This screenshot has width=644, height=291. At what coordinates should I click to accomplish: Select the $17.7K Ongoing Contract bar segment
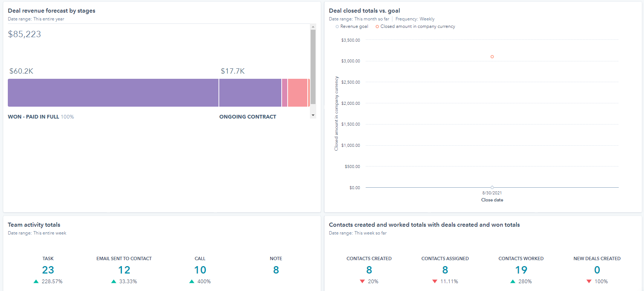(250, 93)
